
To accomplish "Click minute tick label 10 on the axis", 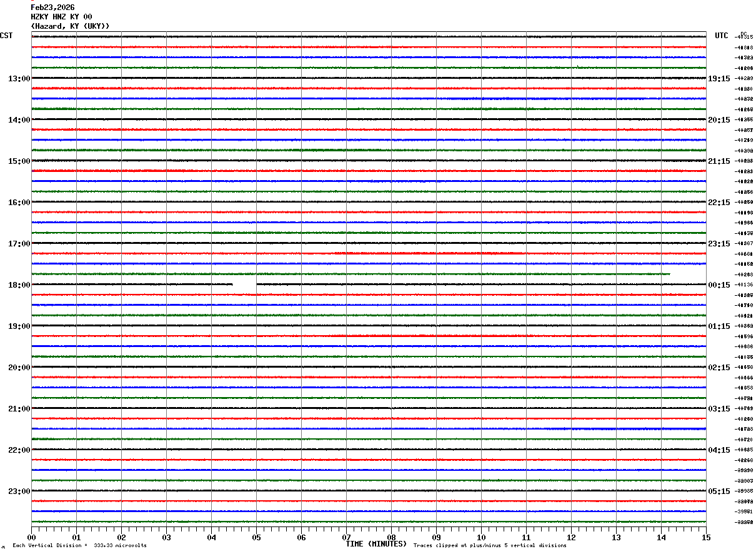I will pyautogui.click(x=481, y=537).
